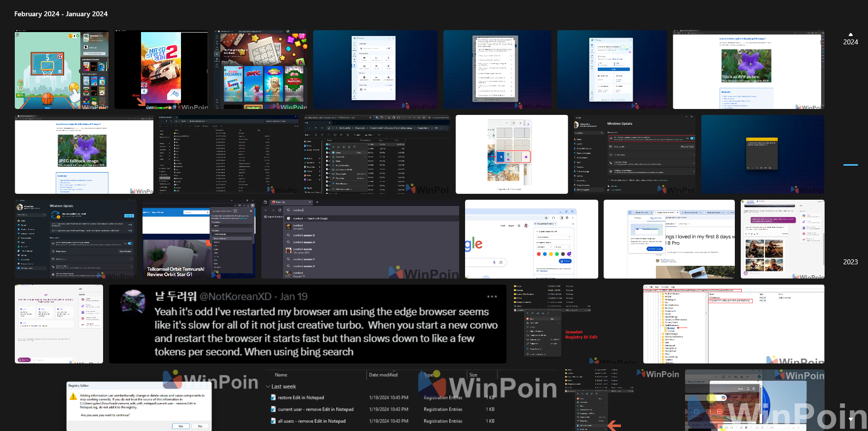
Task: Open the Telkomsel Orbit review thumbnail
Action: [x=199, y=239]
